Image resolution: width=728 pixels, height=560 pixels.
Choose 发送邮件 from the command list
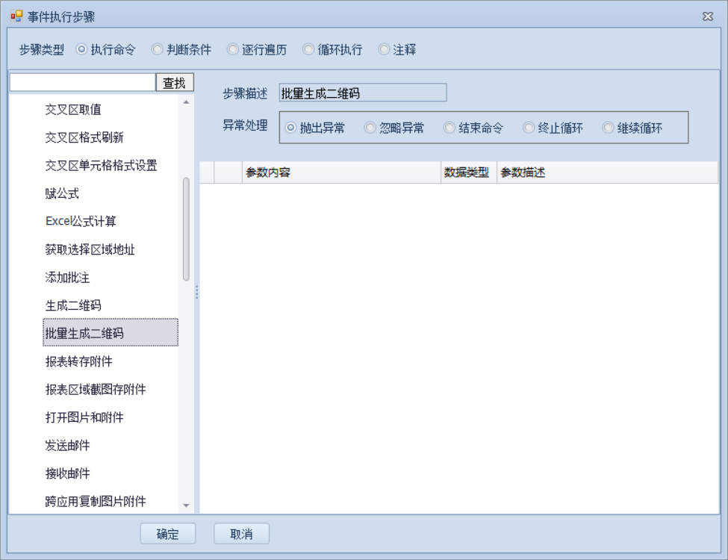click(67, 446)
